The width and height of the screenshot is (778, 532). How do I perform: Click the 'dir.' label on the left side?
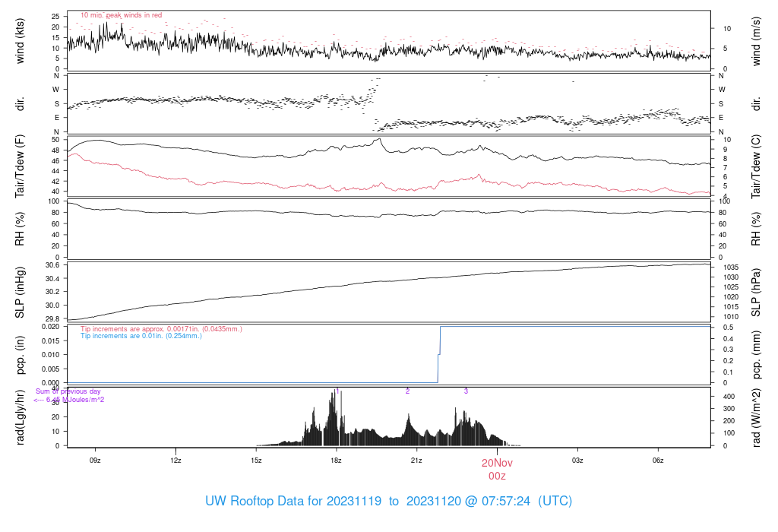[x=20, y=103]
